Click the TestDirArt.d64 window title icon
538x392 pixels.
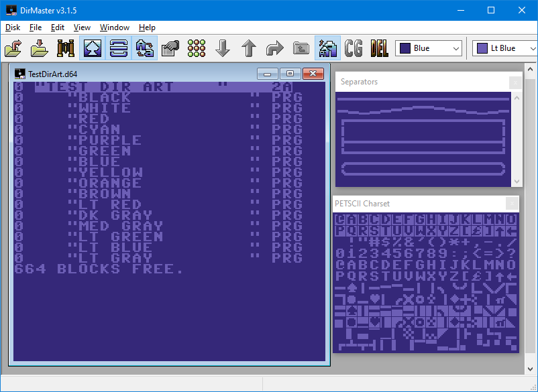pos(20,74)
